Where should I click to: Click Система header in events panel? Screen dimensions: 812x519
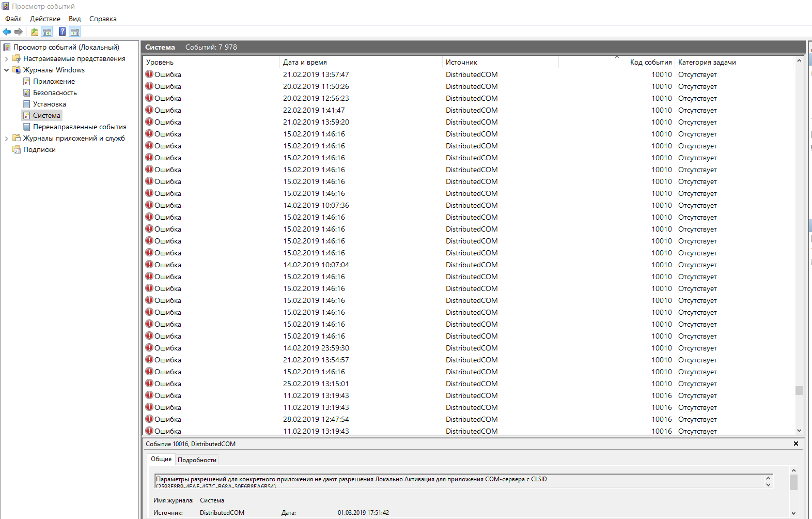[x=160, y=47]
